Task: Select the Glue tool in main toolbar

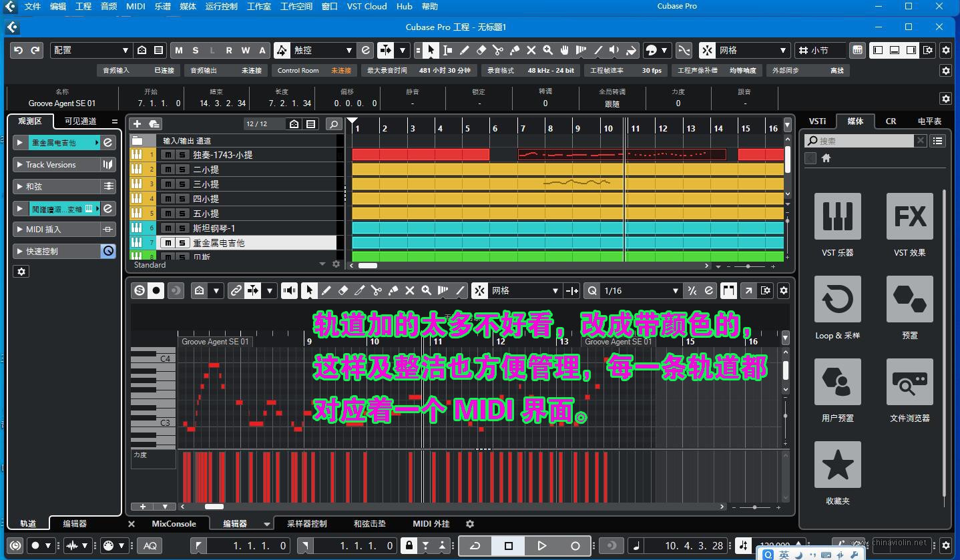Action: 515,50
